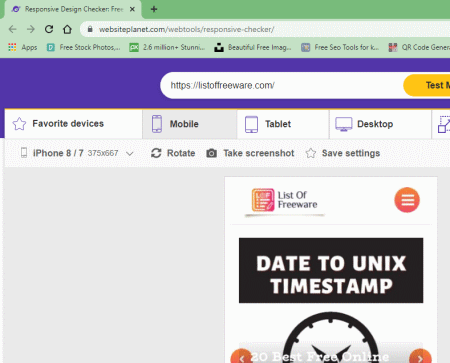Click the Save settings star icon

point(311,153)
